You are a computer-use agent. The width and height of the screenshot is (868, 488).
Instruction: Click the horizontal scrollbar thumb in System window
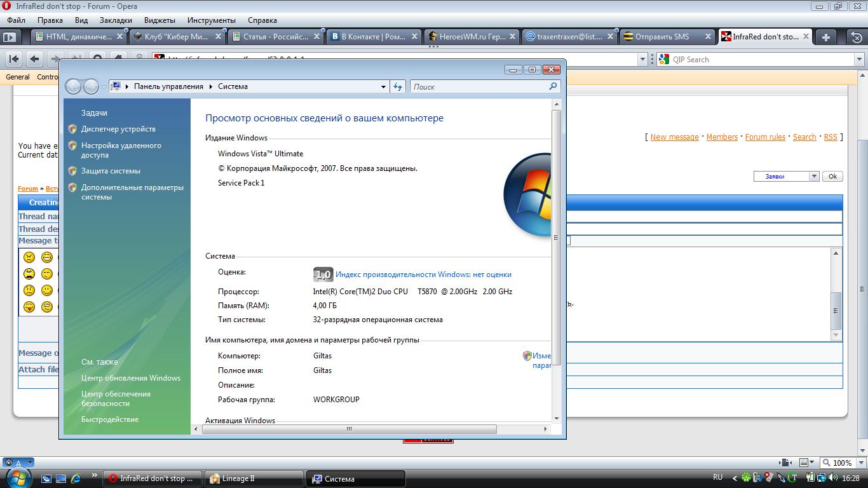coord(349,429)
